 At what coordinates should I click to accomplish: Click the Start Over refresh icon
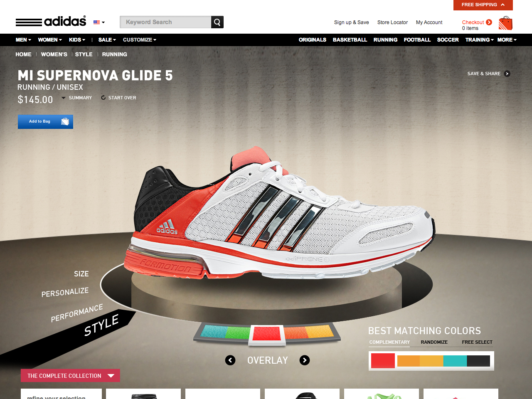[x=103, y=98]
